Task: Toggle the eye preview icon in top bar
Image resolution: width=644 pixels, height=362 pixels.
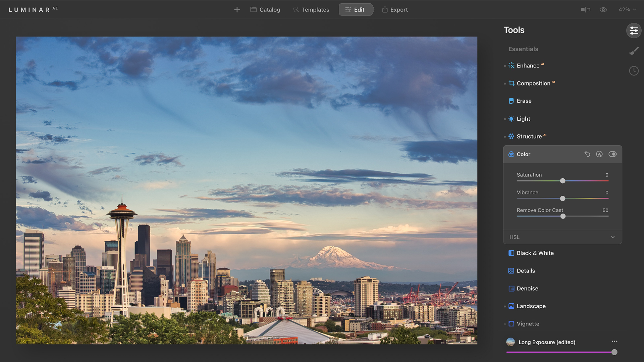Action: (603, 10)
